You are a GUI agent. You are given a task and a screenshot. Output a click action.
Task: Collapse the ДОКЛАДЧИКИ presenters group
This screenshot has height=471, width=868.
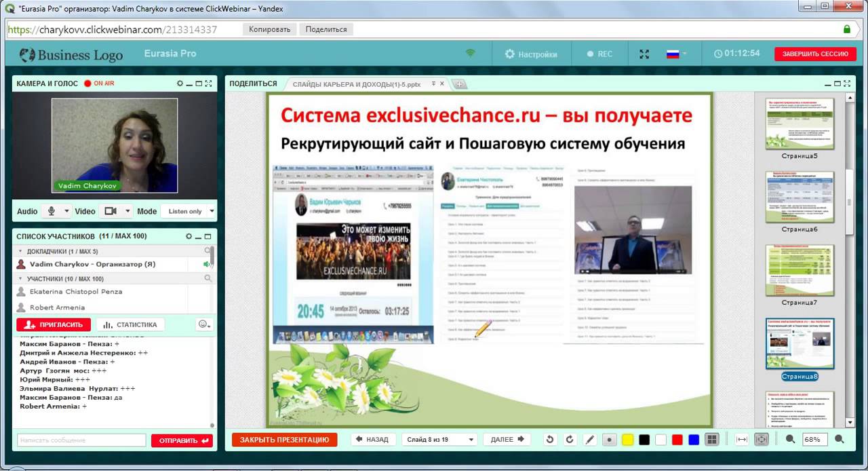tap(21, 251)
